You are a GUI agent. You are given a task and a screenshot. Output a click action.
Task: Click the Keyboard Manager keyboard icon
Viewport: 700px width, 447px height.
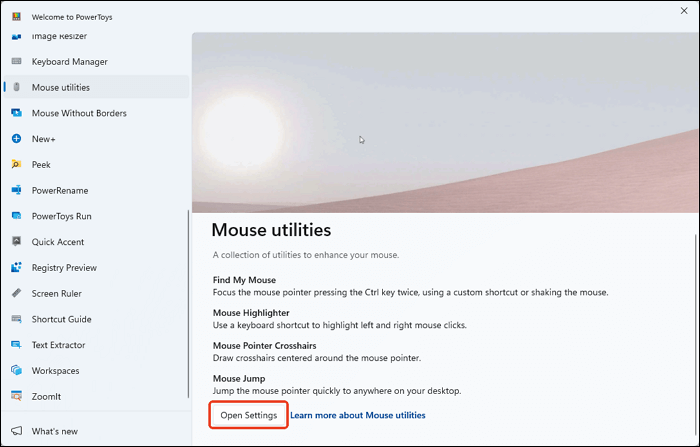(17, 61)
